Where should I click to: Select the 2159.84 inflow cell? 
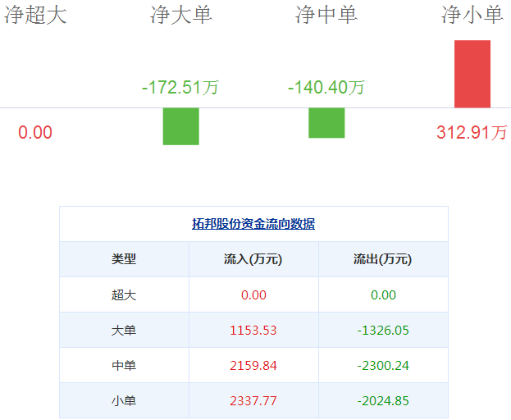tap(253, 366)
